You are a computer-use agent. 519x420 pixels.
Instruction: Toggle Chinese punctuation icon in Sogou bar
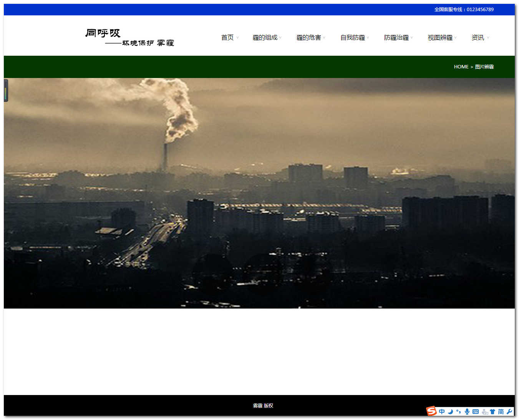(x=458, y=412)
